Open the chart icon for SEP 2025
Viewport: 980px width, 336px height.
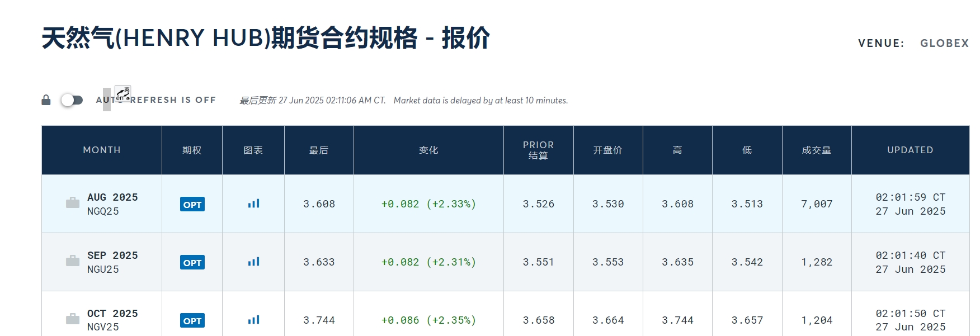[x=253, y=262]
